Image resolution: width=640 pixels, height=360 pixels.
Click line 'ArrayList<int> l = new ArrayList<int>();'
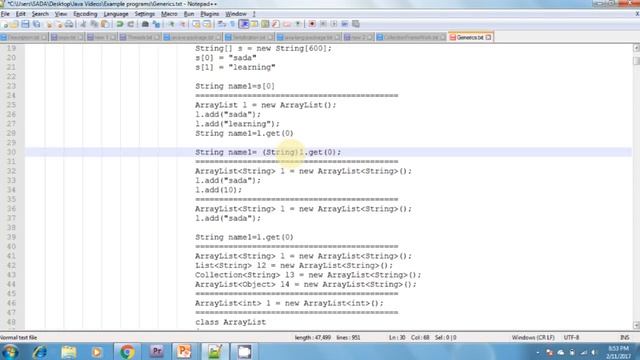pyautogui.click(x=289, y=303)
